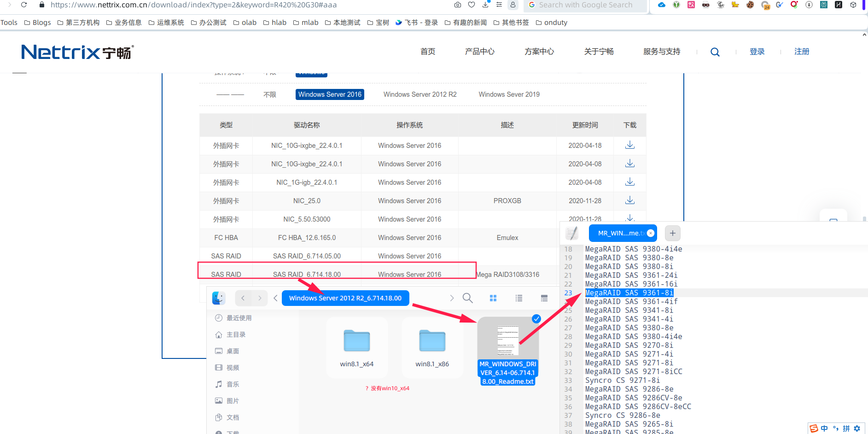Open 主目录 in file manager sidebar
Image resolution: width=868 pixels, height=434 pixels.
click(230, 334)
